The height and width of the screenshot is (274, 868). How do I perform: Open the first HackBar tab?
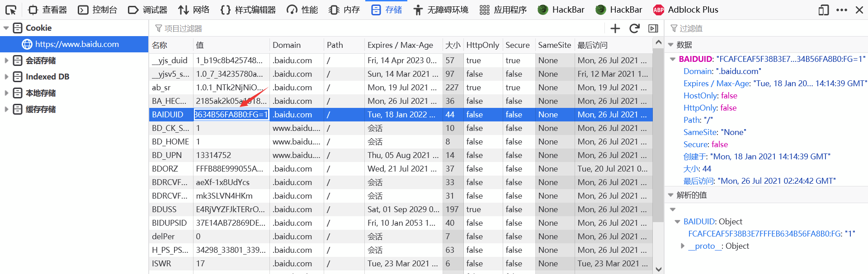click(561, 9)
